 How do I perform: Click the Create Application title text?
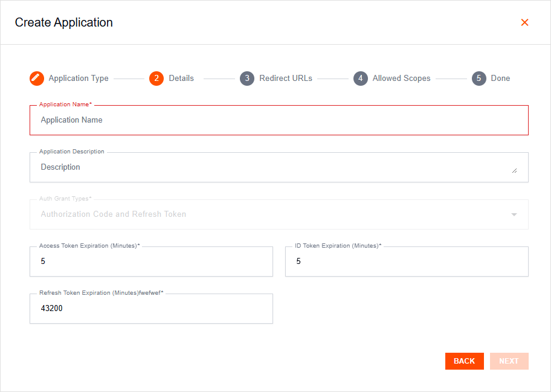pos(63,22)
